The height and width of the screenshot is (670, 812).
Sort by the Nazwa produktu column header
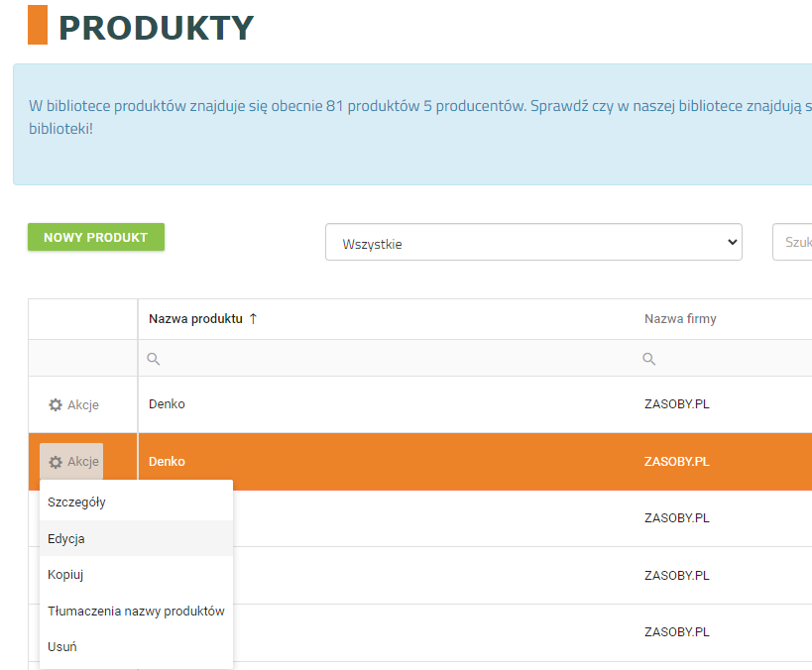click(195, 319)
